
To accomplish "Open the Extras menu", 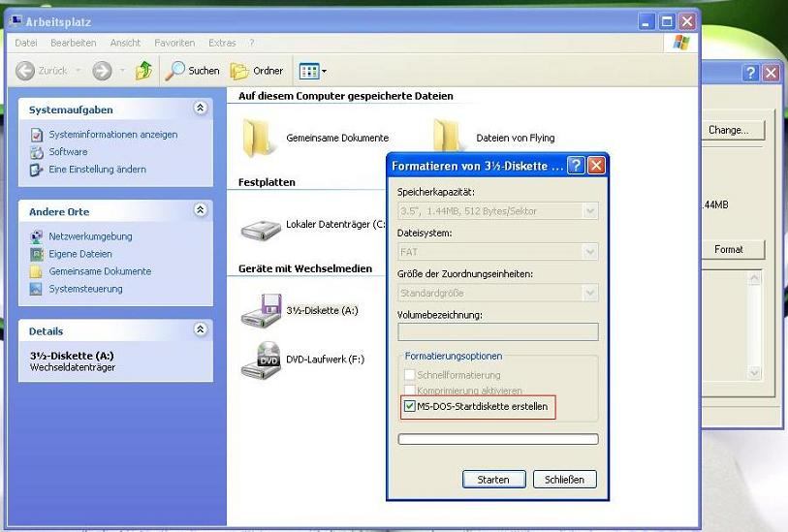I will click(x=222, y=44).
